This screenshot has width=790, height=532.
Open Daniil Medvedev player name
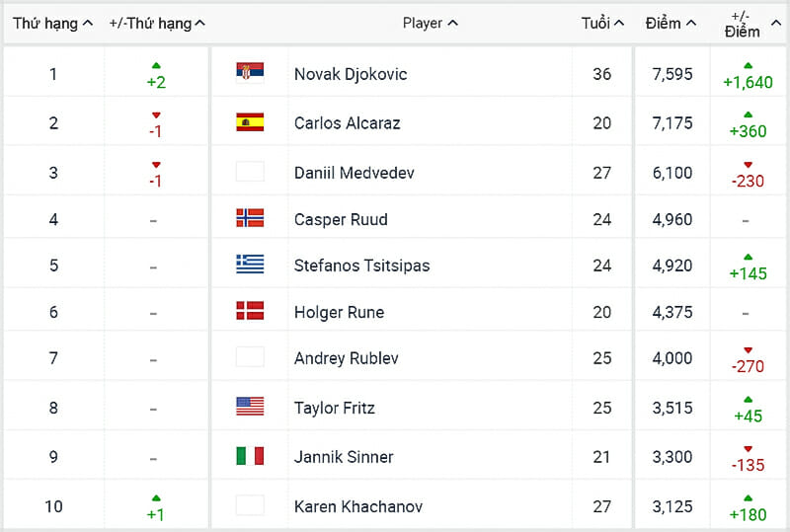pyautogui.click(x=354, y=173)
